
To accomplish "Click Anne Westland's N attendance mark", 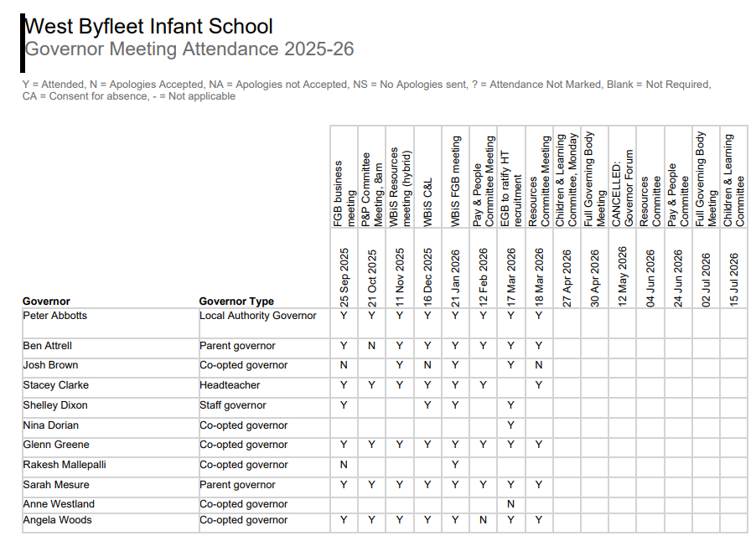I will (x=510, y=504).
